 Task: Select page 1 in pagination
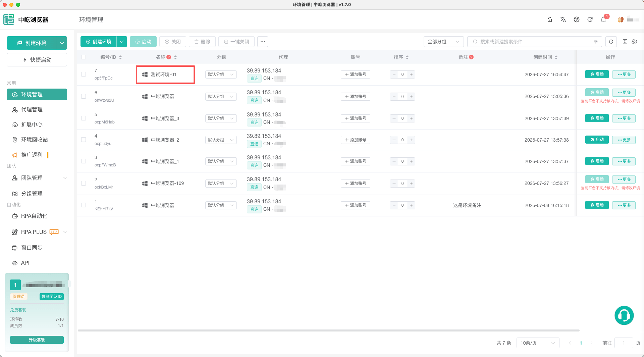pyautogui.click(x=581, y=343)
